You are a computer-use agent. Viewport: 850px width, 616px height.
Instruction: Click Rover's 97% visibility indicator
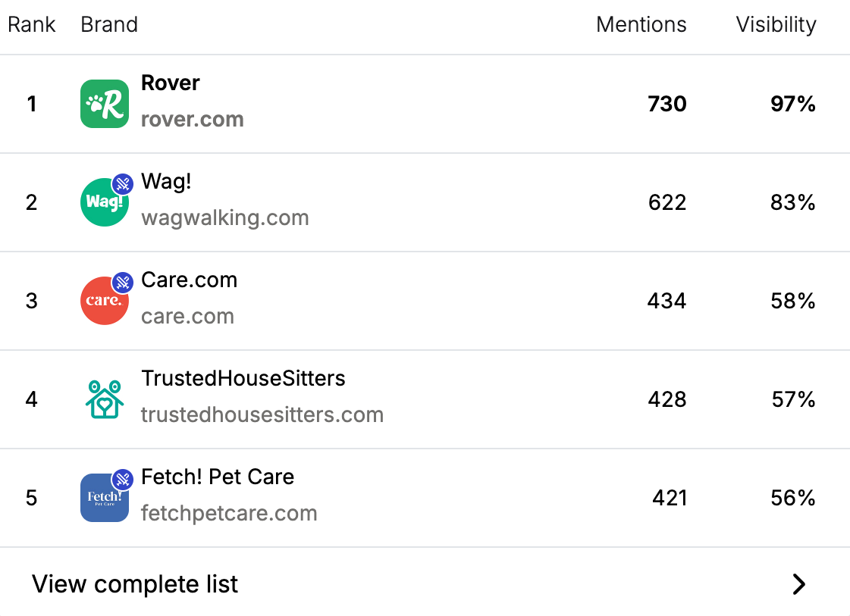pyautogui.click(x=793, y=104)
